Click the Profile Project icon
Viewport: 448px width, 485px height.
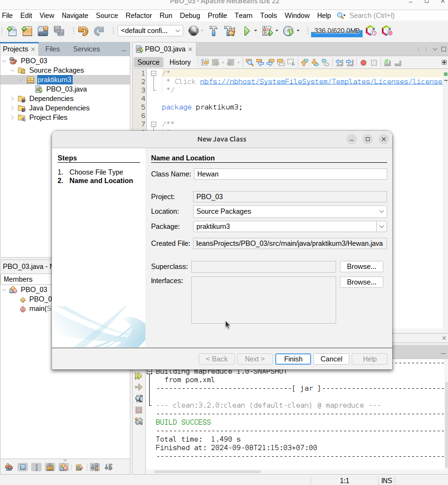coord(288,31)
